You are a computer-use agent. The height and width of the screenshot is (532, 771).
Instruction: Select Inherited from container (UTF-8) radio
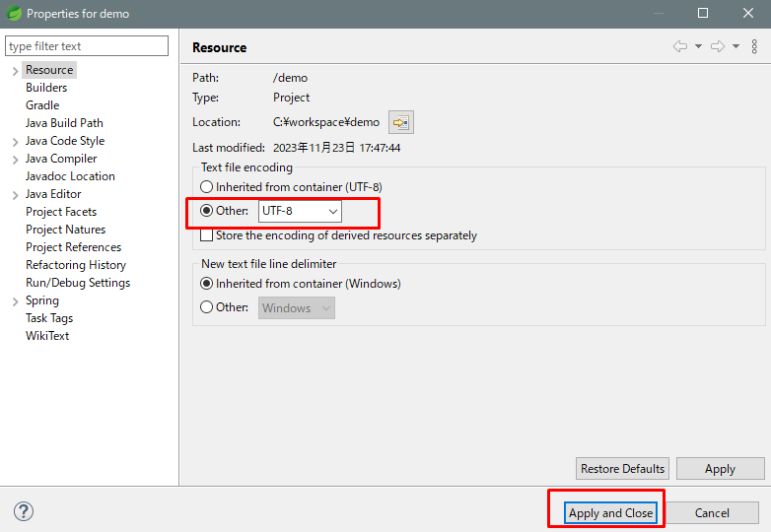click(x=206, y=187)
